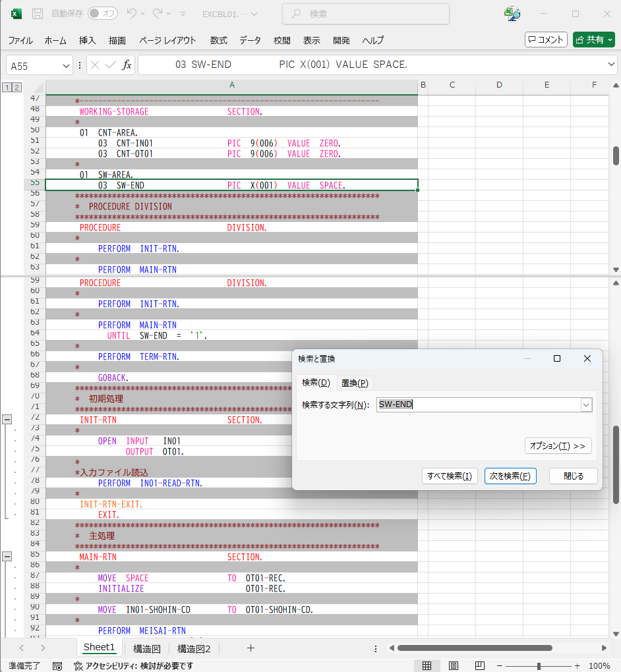Click the 次を検索 button
This screenshot has width=621, height=672.
click(510, 476)
